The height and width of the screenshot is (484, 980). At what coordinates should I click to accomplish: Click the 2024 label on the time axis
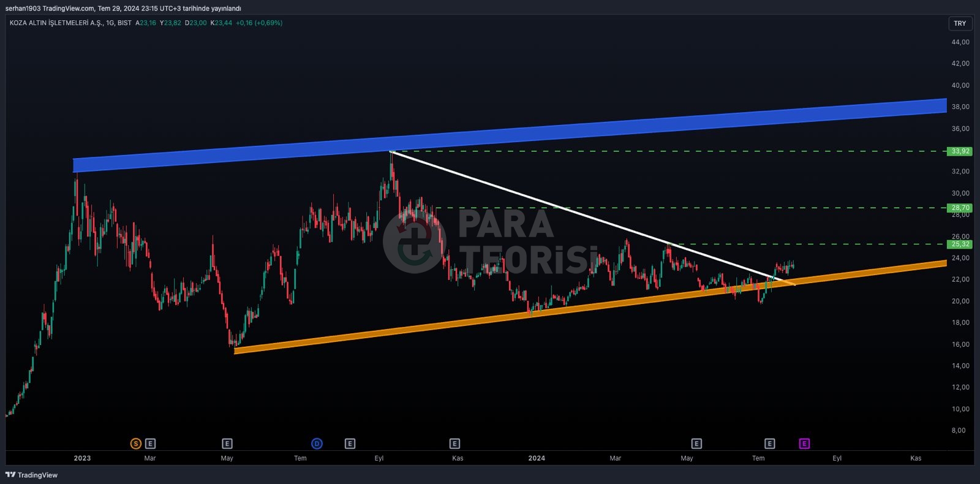tap(537, 458)
